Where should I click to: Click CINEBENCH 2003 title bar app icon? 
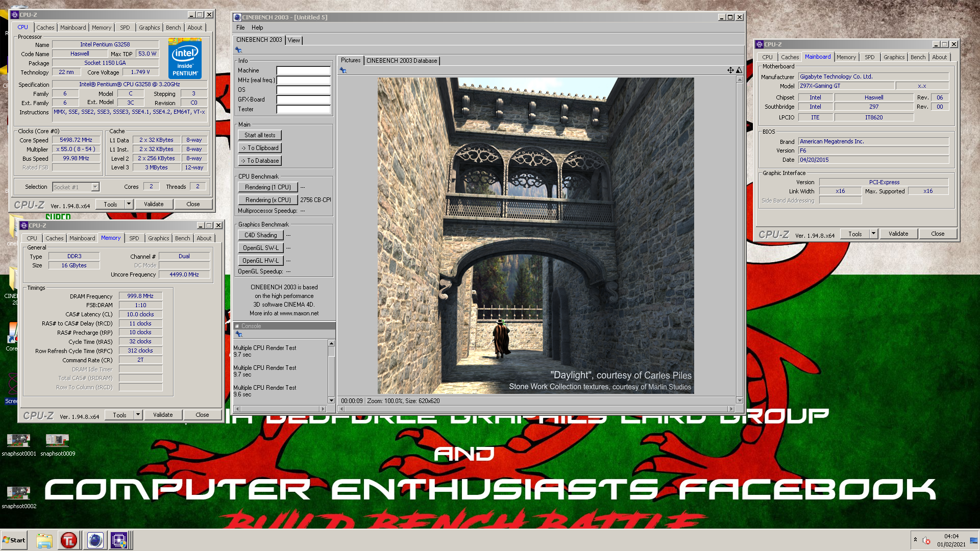pyautogui.click(x=237, y=17)
